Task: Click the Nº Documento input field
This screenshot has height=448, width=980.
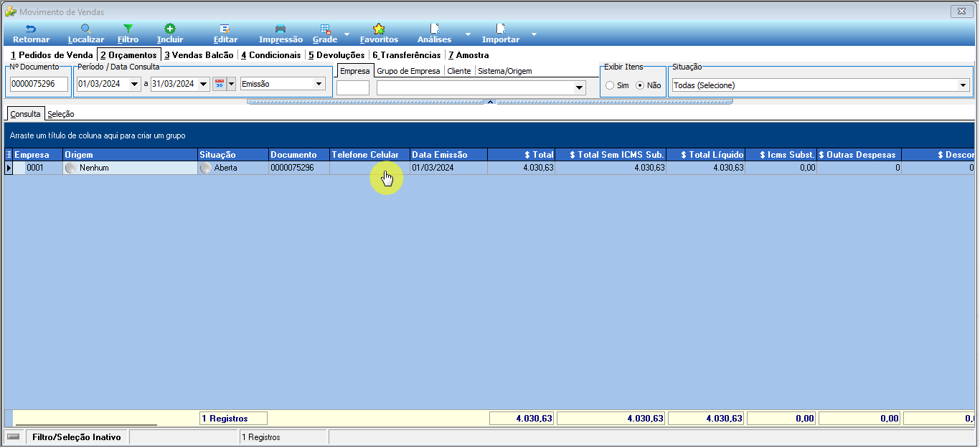Action: coord(39,84)
